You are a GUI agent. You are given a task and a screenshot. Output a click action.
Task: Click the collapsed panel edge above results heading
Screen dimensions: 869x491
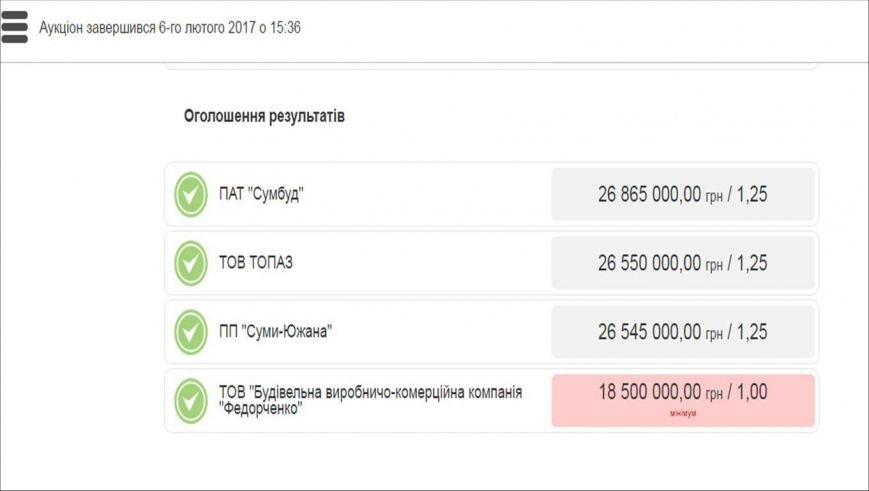[x=491, y=67]
